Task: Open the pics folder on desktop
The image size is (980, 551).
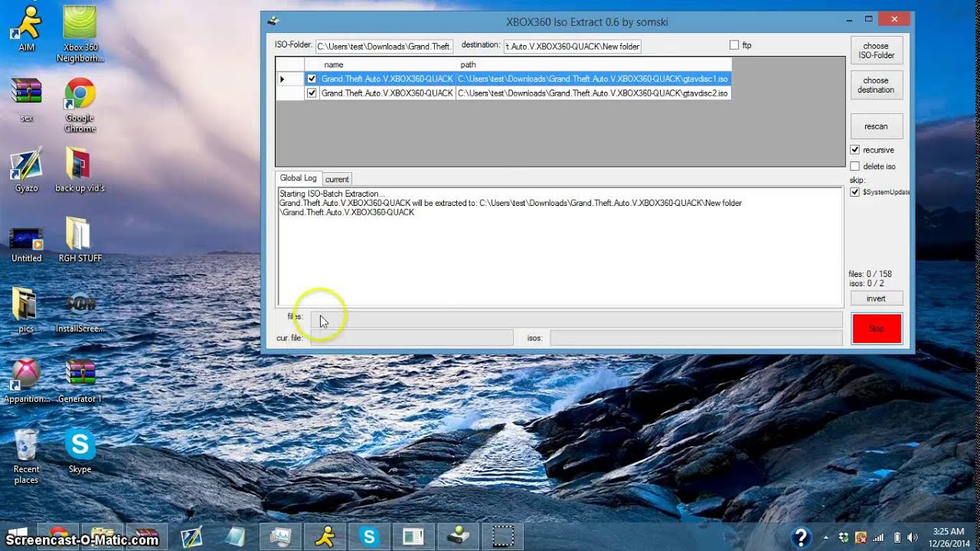Action: coord(26,310)
